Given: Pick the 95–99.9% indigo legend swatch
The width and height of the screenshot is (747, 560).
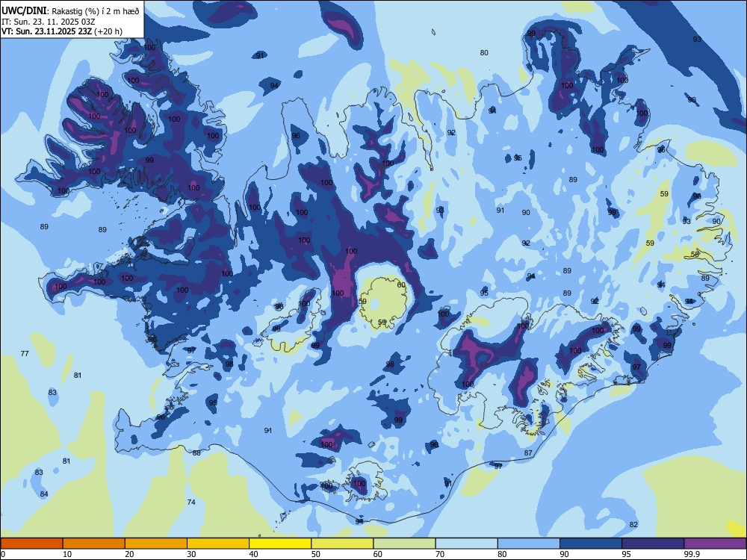Looking at the screenshot, I should (x=653, y=544).
